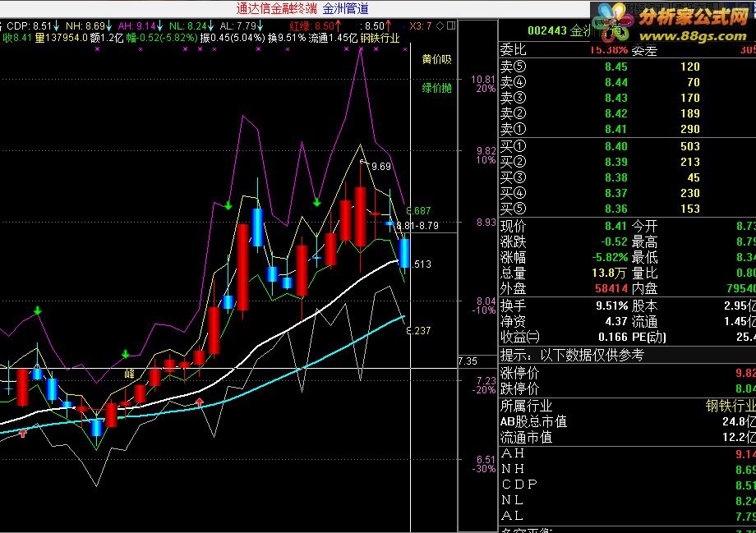The width and height of the screenshot is (756, 533).
Task: Click the CDP: 8.51 indicator readout
Action: coord(33,26)
